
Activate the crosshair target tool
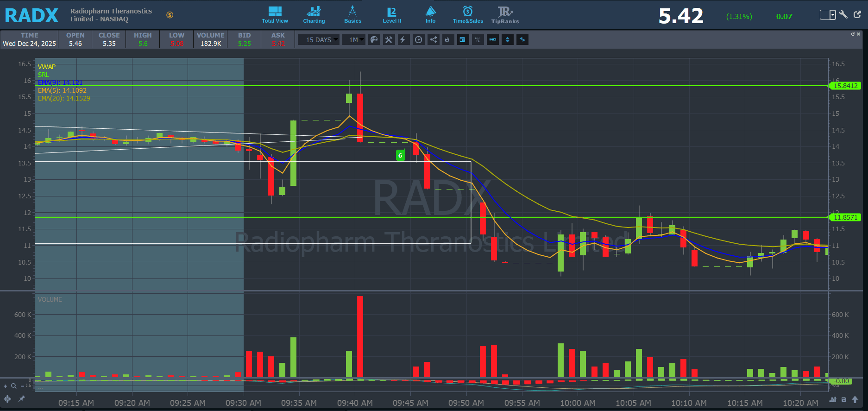[7, 399]
